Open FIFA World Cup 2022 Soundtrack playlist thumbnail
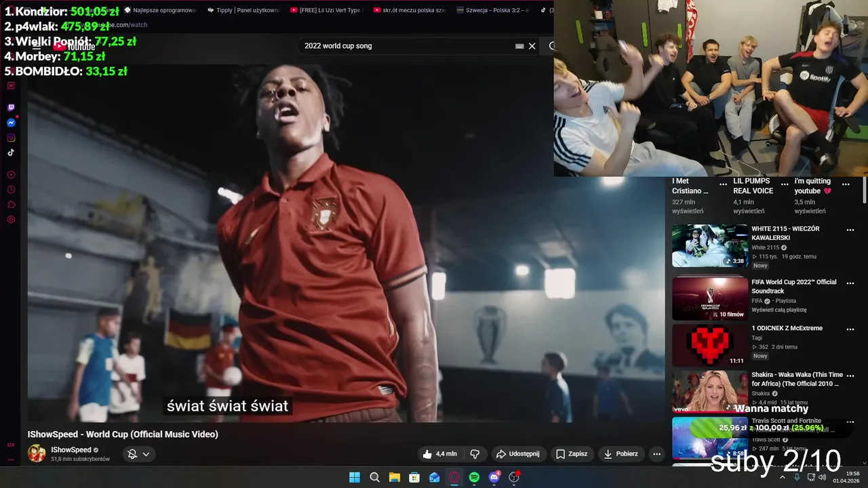 (710, 299)
